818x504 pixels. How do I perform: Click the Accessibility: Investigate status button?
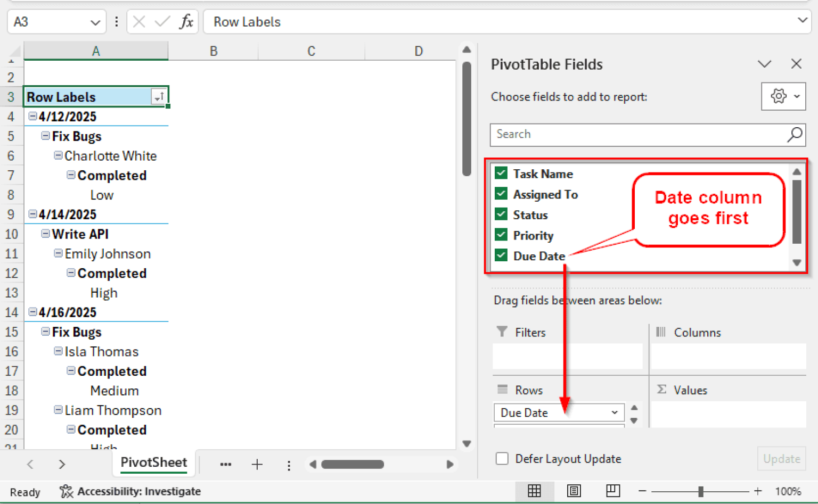pyautogui.click(x=130, y=491)
